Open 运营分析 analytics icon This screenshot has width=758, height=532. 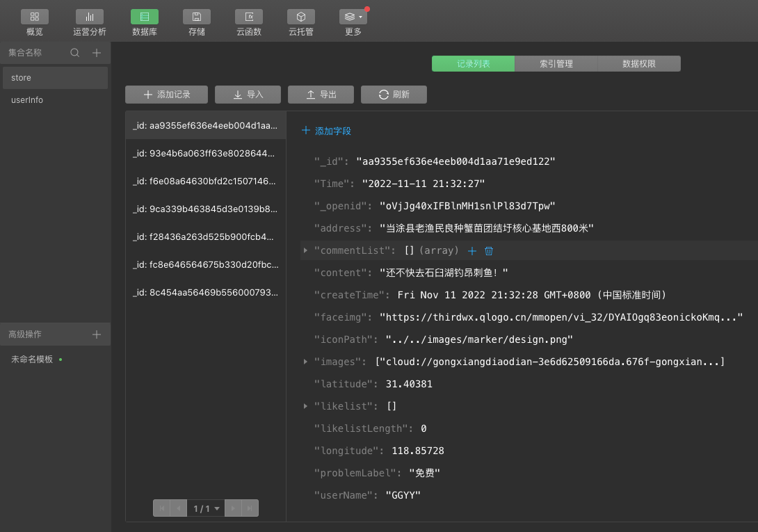(90, 17)
